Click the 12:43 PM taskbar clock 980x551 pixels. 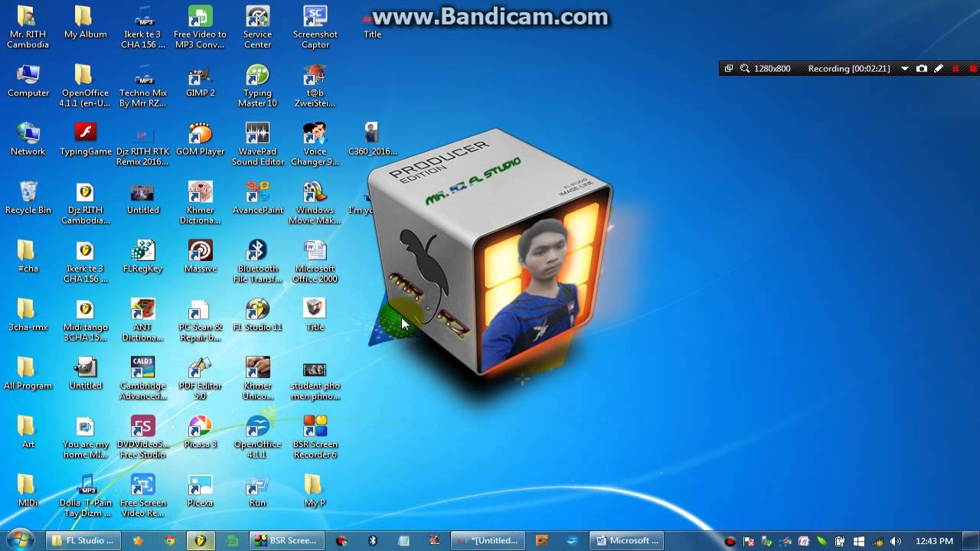click(x=934, y=541)
